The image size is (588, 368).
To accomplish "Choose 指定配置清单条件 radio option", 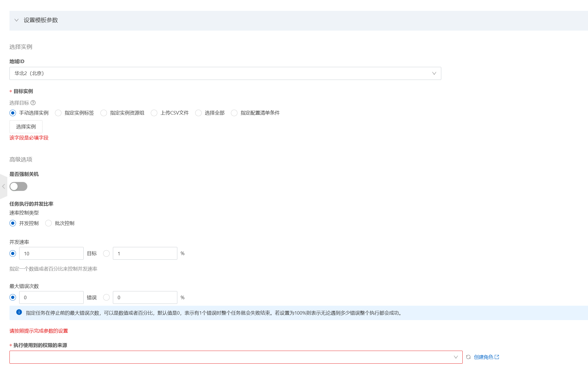I will click(234, 113).
